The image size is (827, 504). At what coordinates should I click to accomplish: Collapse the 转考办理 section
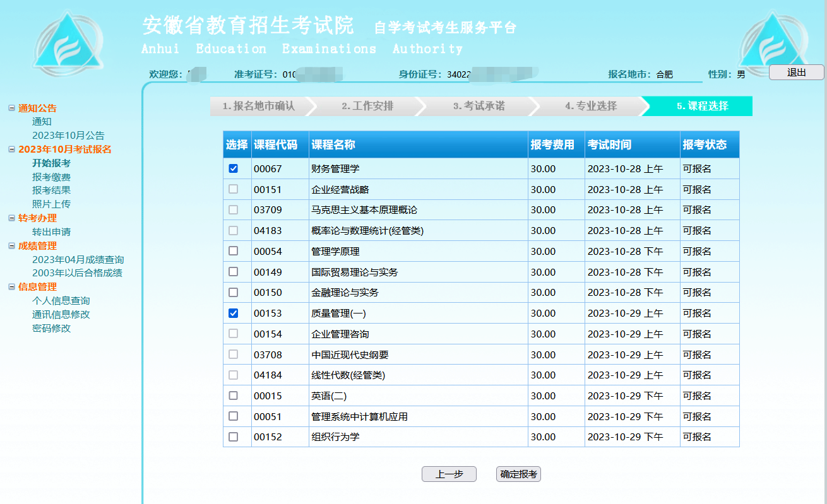[11, 218]
